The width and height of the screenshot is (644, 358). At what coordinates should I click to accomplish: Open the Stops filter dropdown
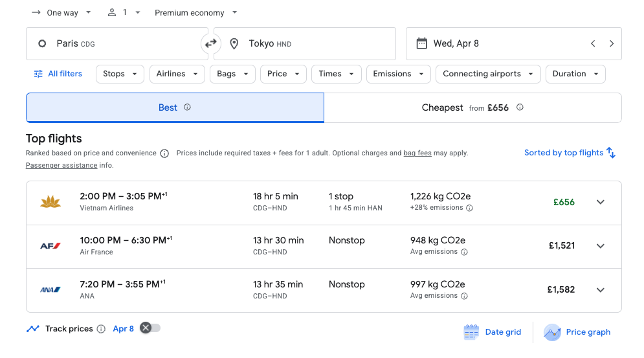point(120,74)
